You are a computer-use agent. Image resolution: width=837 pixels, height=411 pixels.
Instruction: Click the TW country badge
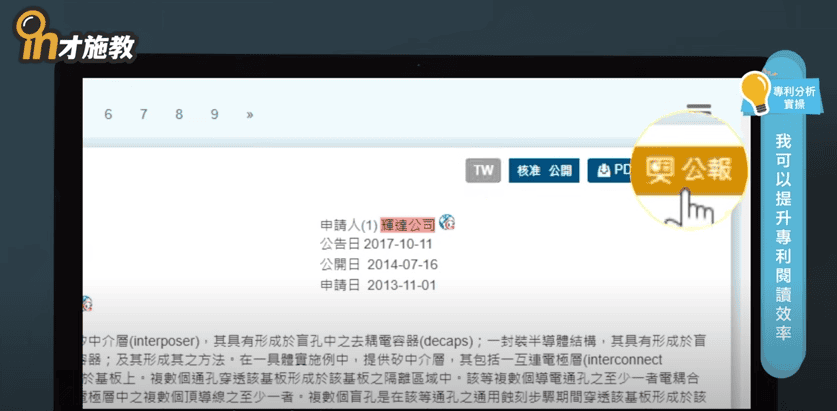click(483, 170)
